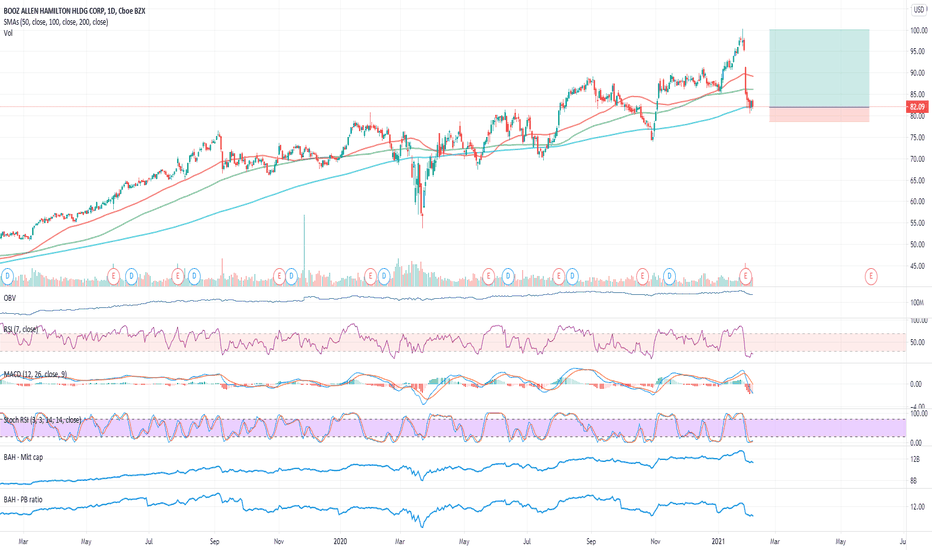Screen dimensions: 932x550
Task: Open the USD currency selector
Action: click(919, 10)
